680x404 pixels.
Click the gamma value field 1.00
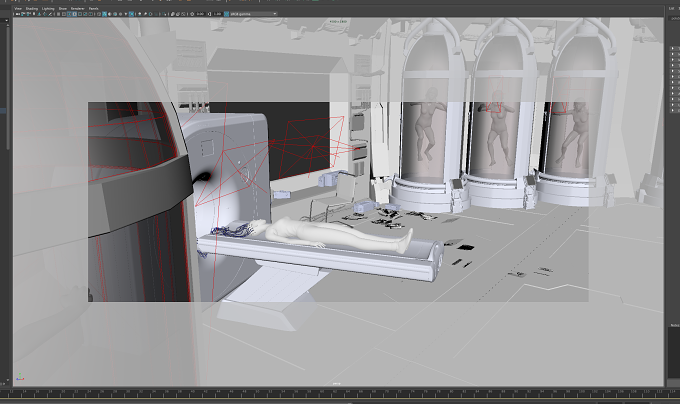tap(218, 14)
